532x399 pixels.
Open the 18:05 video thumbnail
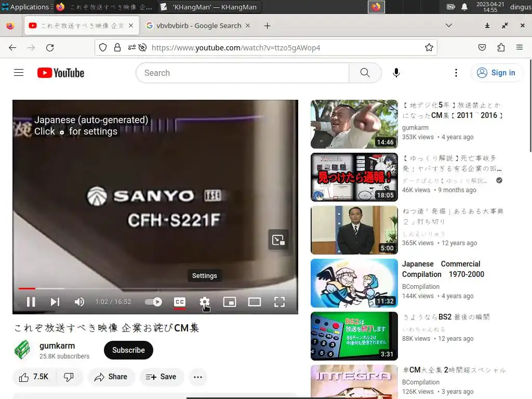point(354,177)
